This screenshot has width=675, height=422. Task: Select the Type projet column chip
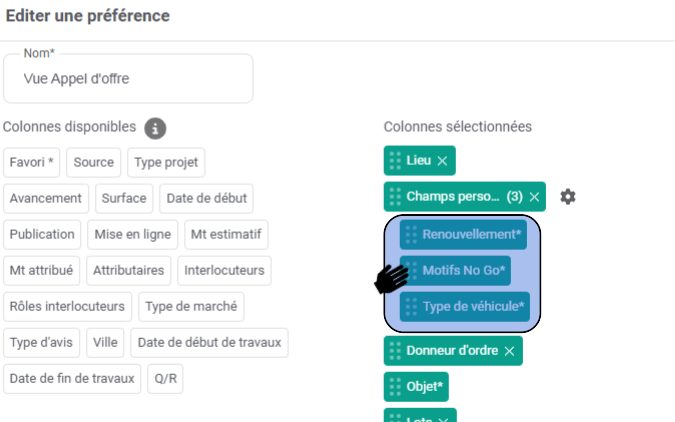click(x=167, y=162)
